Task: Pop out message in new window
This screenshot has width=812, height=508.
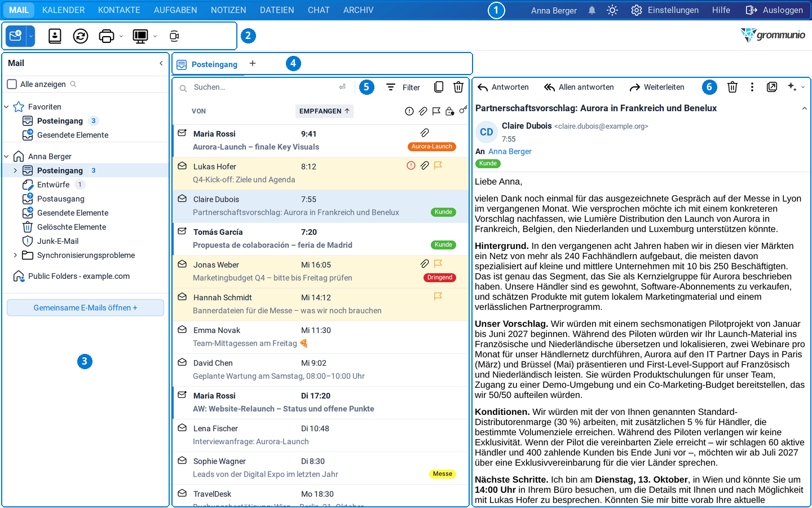Action: pyautogui.click(x=772, y=87)
